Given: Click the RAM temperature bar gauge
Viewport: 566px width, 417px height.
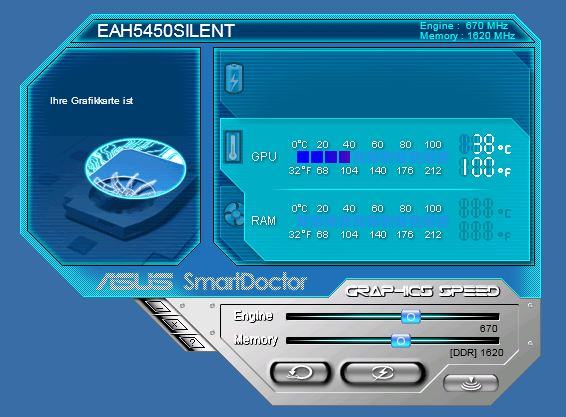Looking at the screenshot, I should [372, 221].
